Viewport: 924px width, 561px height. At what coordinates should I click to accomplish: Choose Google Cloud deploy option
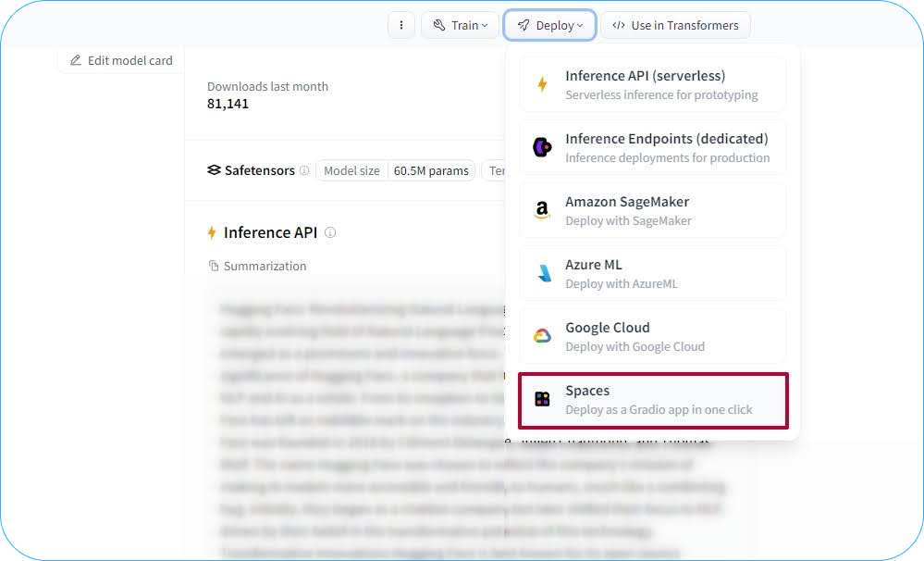[x=653, y=336]
